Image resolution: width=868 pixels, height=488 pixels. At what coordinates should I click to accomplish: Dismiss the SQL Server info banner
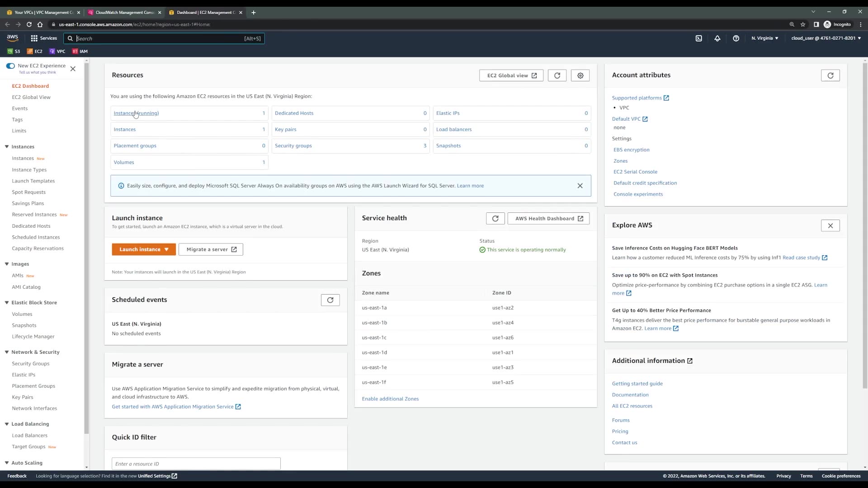tap(580, 186)
